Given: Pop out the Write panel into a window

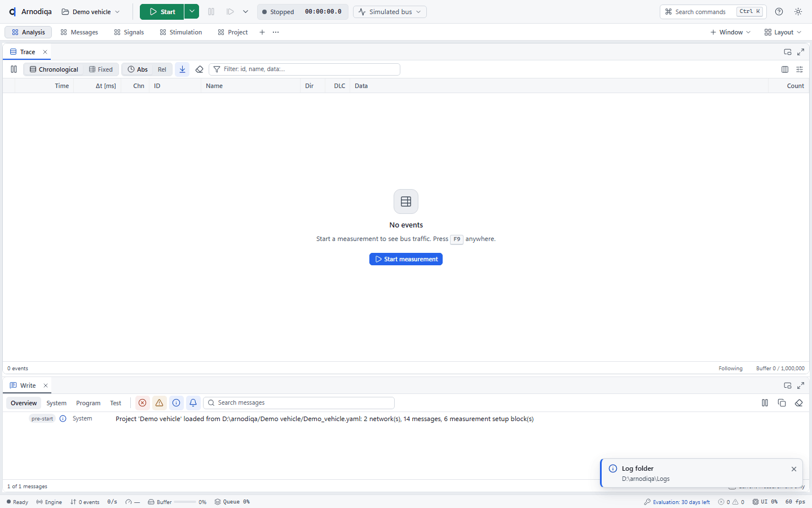Looking at the screenshot, I should 788,386.
